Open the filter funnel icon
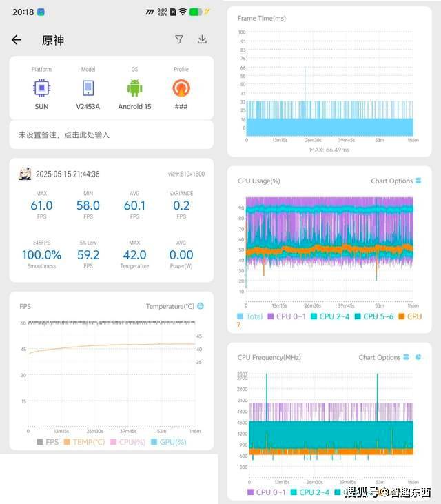 179,39
